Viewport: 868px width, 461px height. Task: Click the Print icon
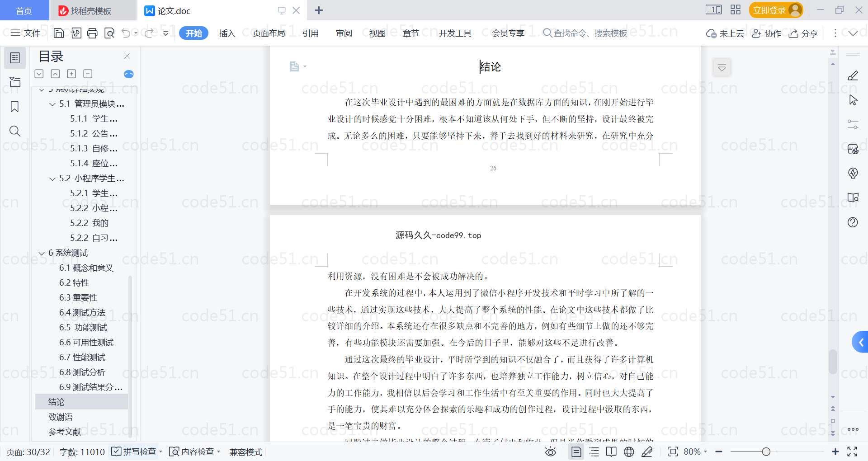93,33
